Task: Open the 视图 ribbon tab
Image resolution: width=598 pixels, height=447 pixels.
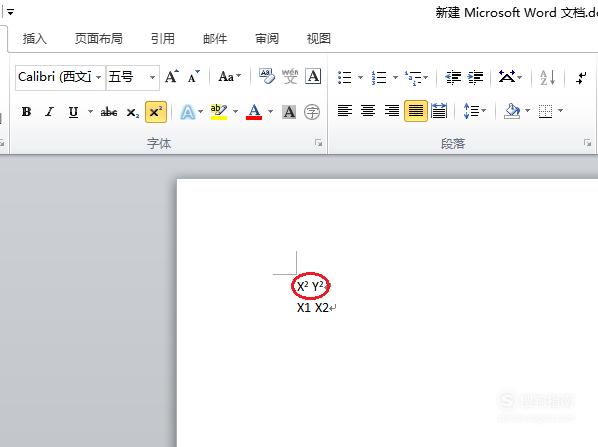Action: click(x=319, y=39)
